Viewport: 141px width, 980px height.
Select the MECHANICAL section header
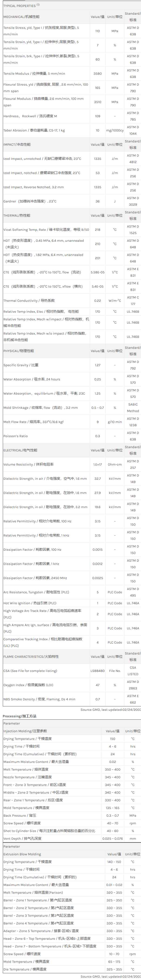tap(21, 17)
